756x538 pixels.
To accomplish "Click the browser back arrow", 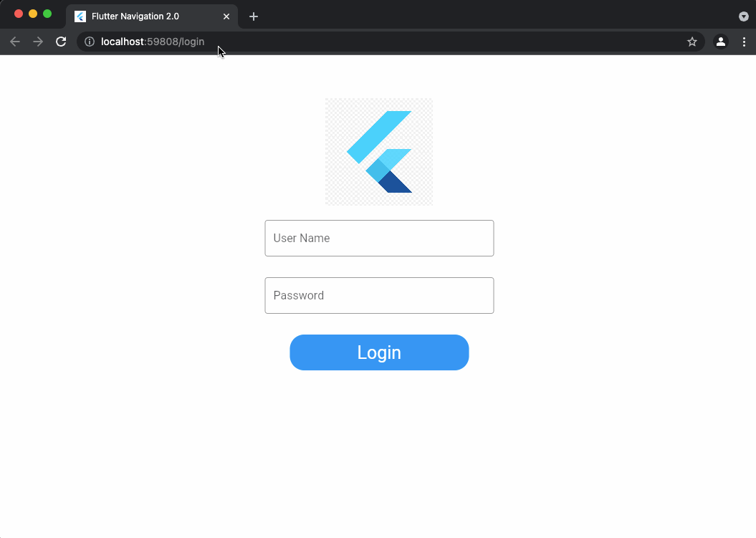I will tap(15, 42).
